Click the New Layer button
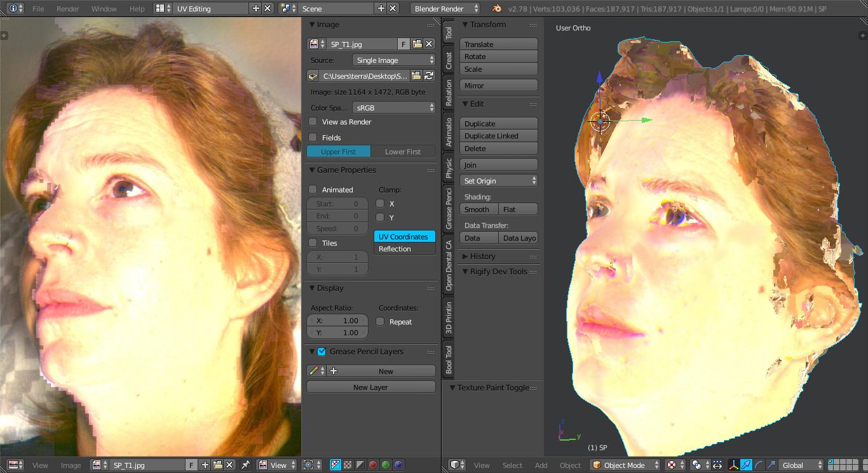 (x=371, y=387)
